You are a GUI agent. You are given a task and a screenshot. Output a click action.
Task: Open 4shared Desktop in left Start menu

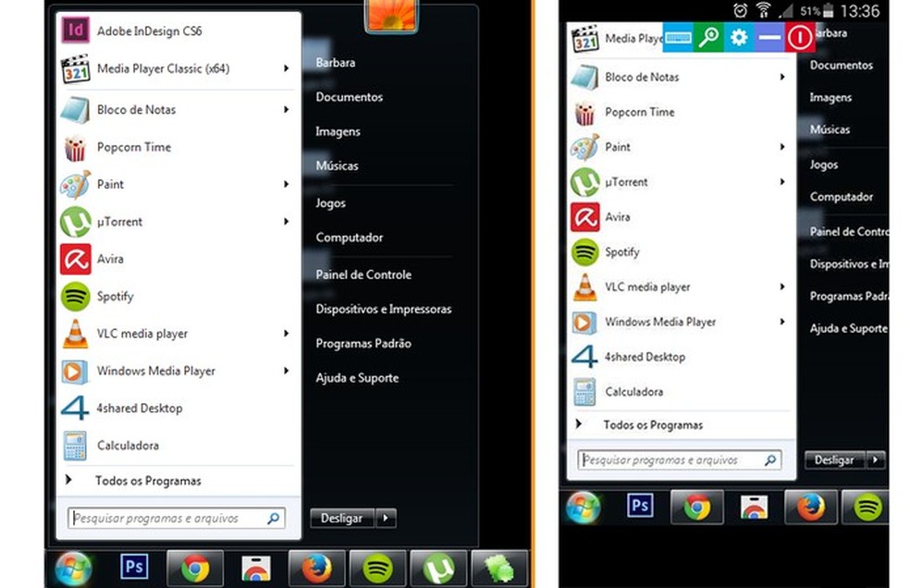(178, 408)
